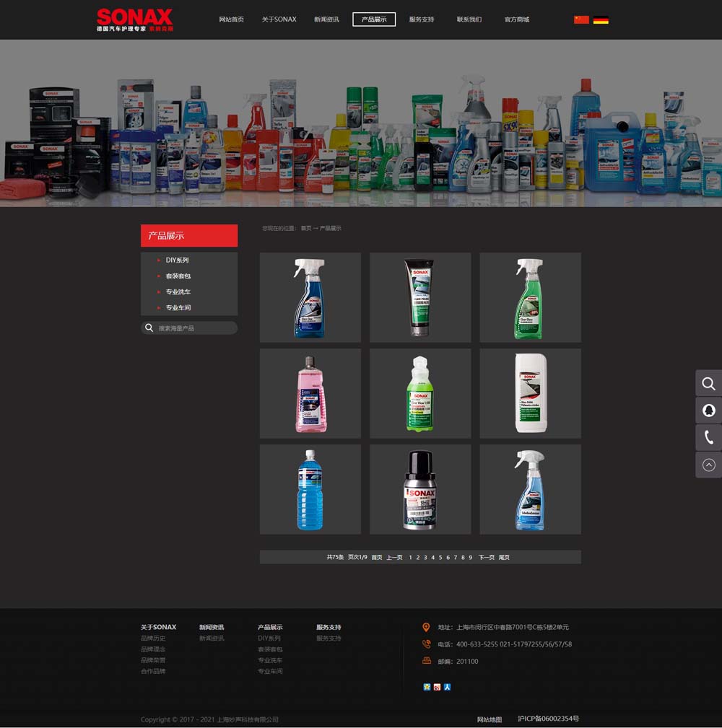722x728 pixels.
Task: Open 网站首页 in the top navigation
Action: pyautogui.click(x=231, y=19)
